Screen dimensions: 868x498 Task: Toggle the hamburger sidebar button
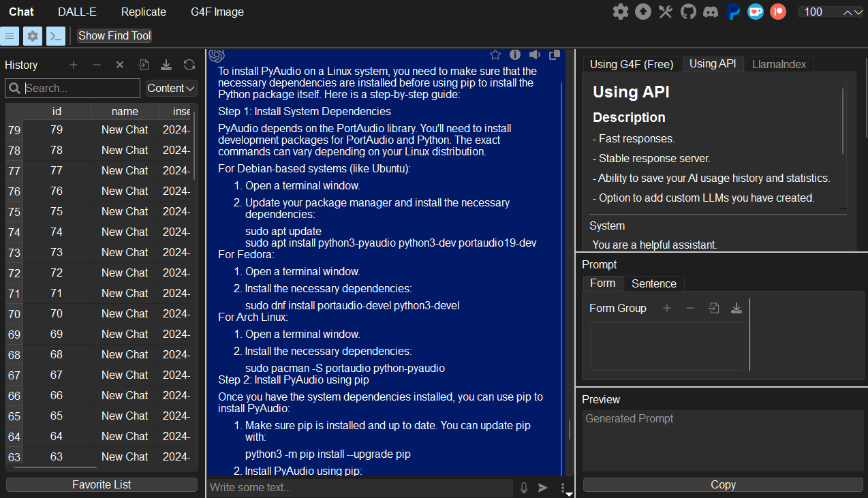point(10,36)
